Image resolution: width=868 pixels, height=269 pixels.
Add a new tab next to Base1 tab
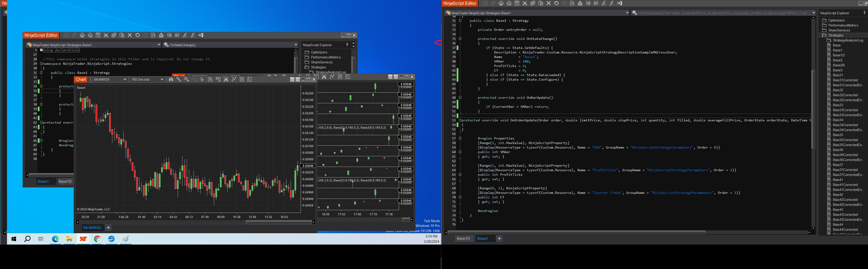pos(499,239)
